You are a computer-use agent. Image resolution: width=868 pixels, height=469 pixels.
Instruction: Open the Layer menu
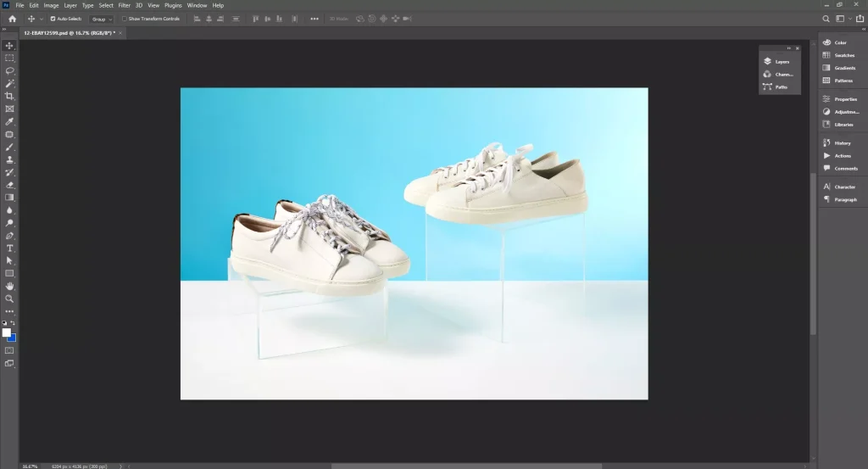coord(70,6)
